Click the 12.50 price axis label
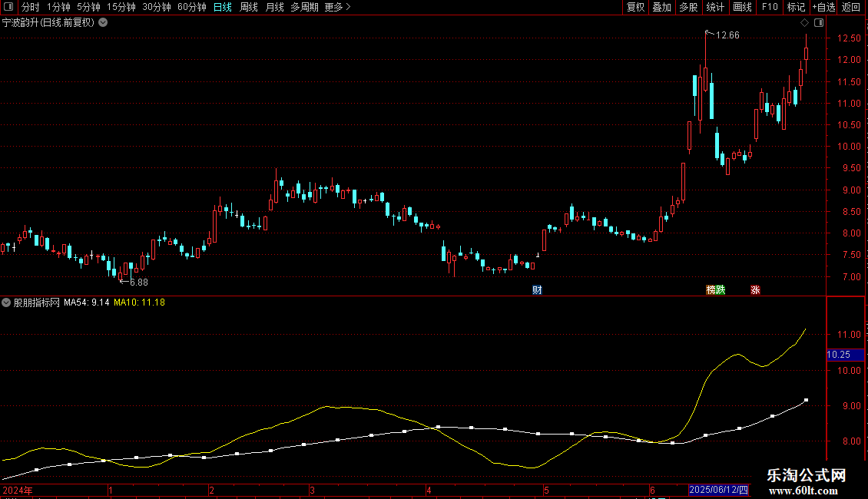Viewport: 868px width, 499px height. point(849,38)
